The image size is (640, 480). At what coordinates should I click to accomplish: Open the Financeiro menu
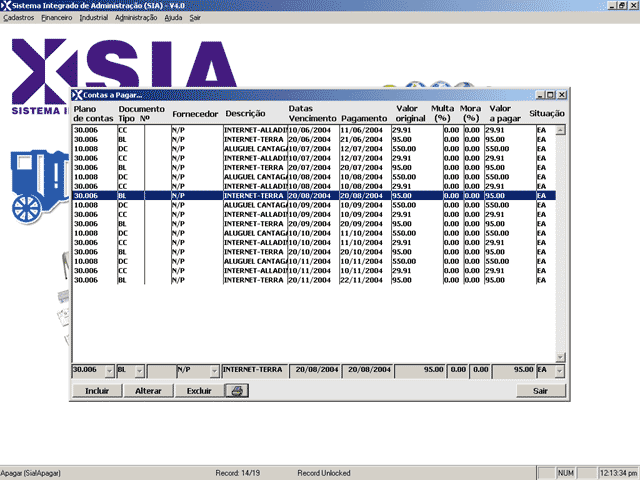tap(56, 18)
